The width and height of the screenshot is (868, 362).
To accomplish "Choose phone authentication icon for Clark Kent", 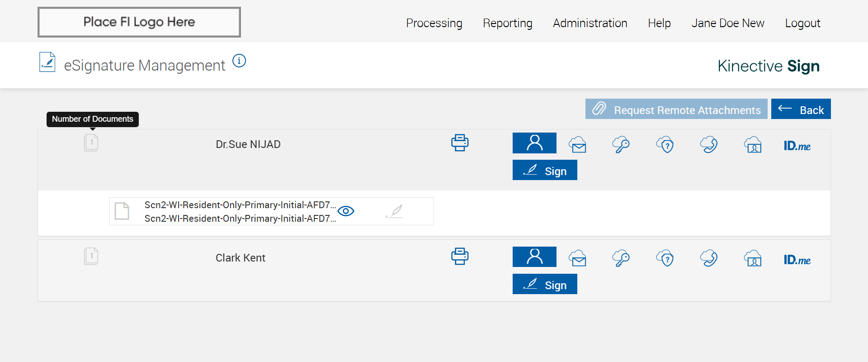I will tap(709, 258).
